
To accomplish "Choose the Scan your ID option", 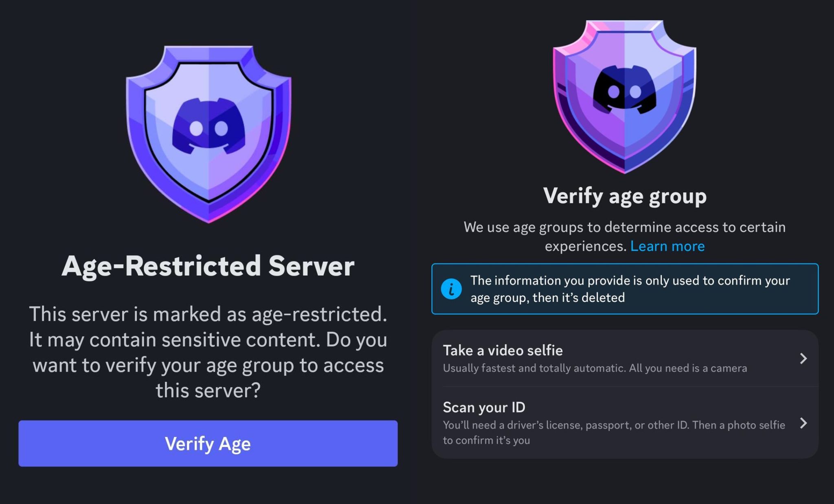I will (x=484, y=408).
